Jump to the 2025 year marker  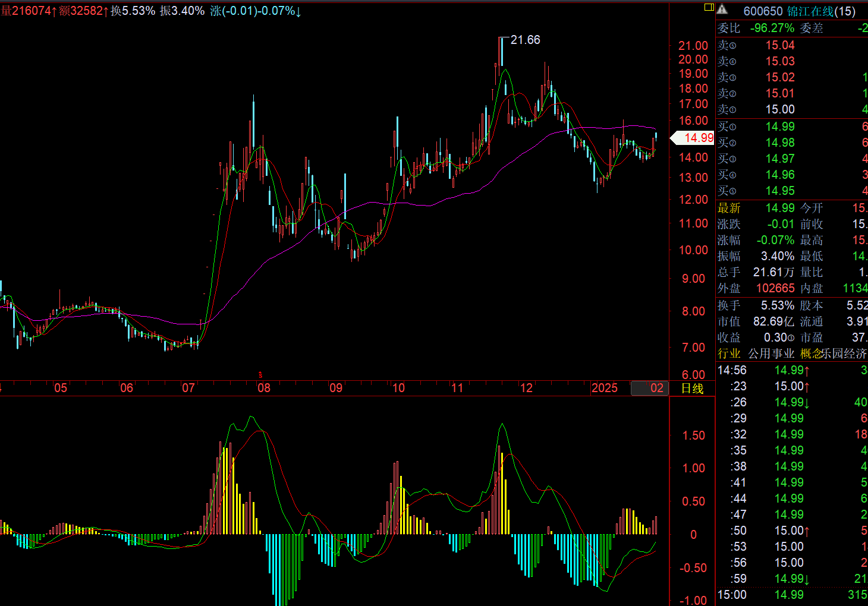pyautogui.click(x=605, y=388)
